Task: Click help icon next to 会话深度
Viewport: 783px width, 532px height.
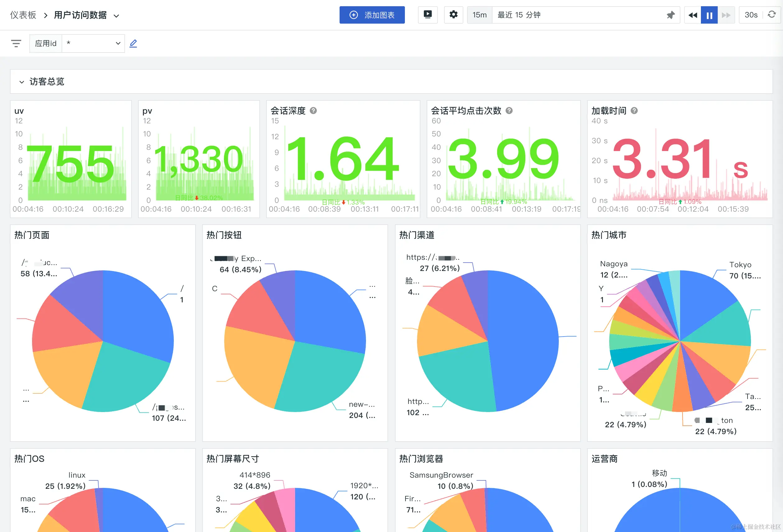Action: pos(313,111)
